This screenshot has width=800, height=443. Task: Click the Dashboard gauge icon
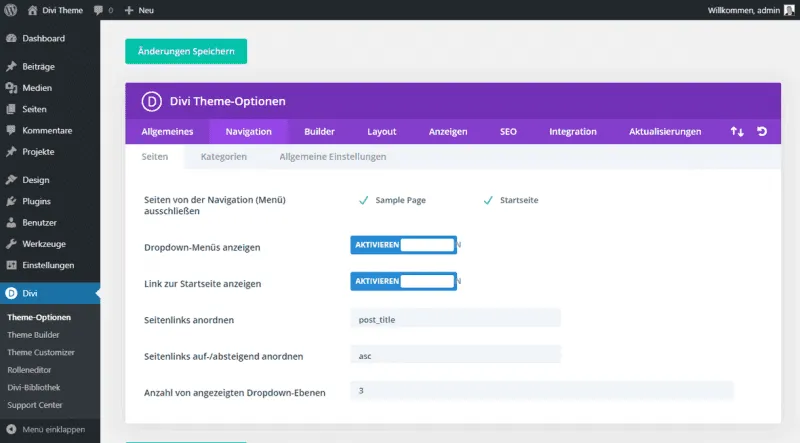click(11, 38)
